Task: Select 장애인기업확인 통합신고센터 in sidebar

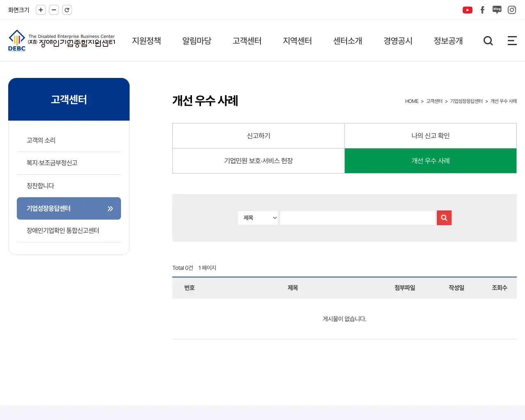Action: [69, 231]
